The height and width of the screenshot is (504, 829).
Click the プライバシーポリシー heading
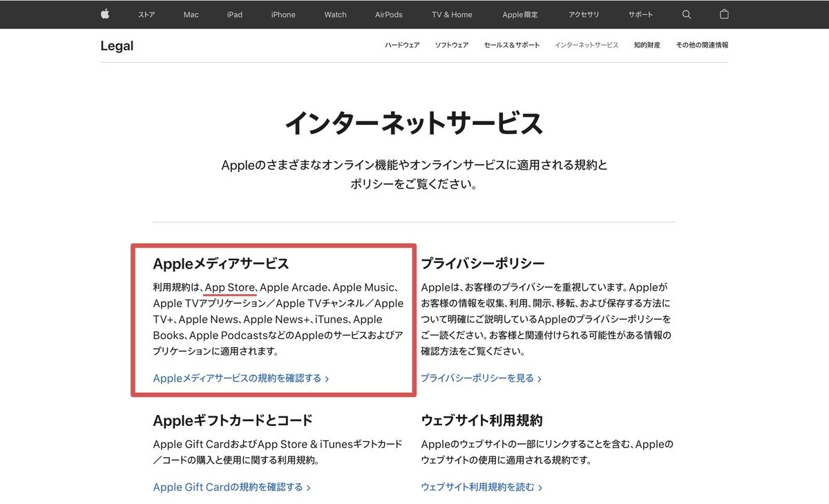(483, 264)
